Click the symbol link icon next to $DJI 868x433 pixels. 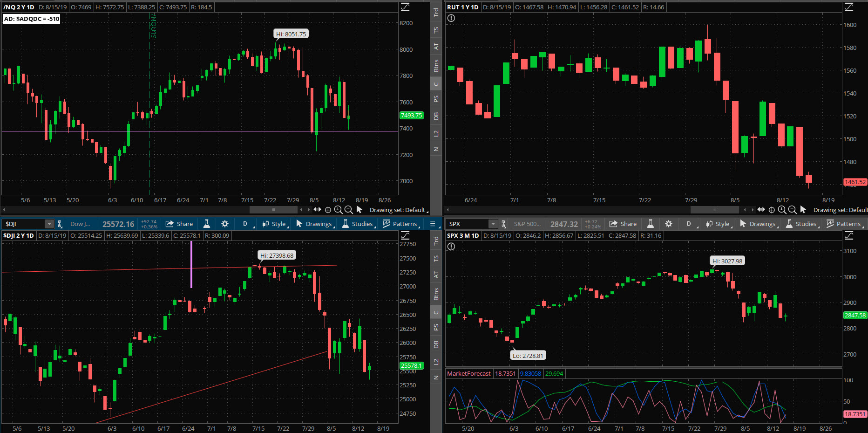[x=60, y=224]
